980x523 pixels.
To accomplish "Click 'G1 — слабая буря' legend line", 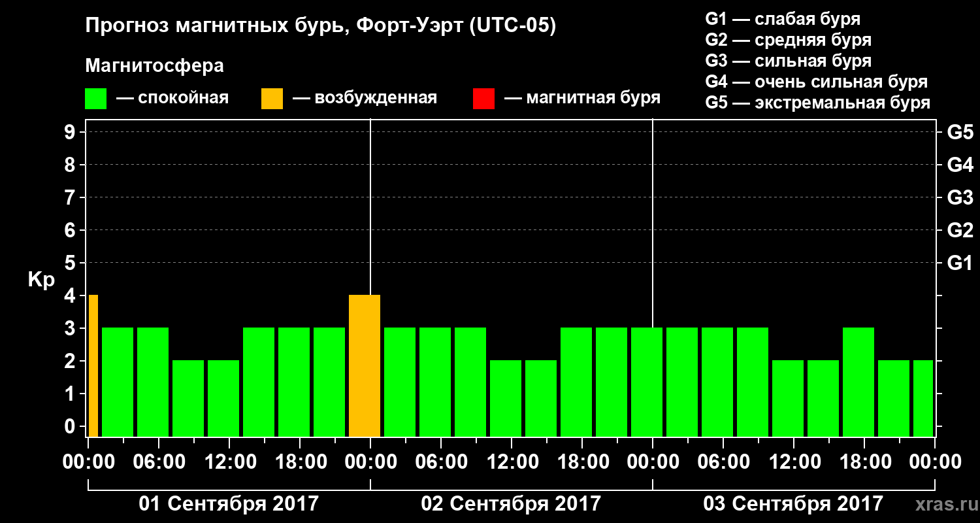I will coord(783,19).
